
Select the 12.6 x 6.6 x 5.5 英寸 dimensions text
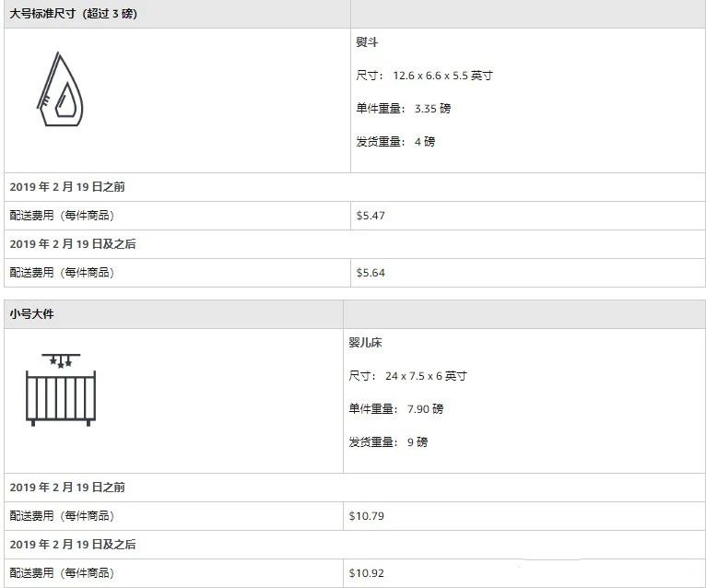coord(424,76)
